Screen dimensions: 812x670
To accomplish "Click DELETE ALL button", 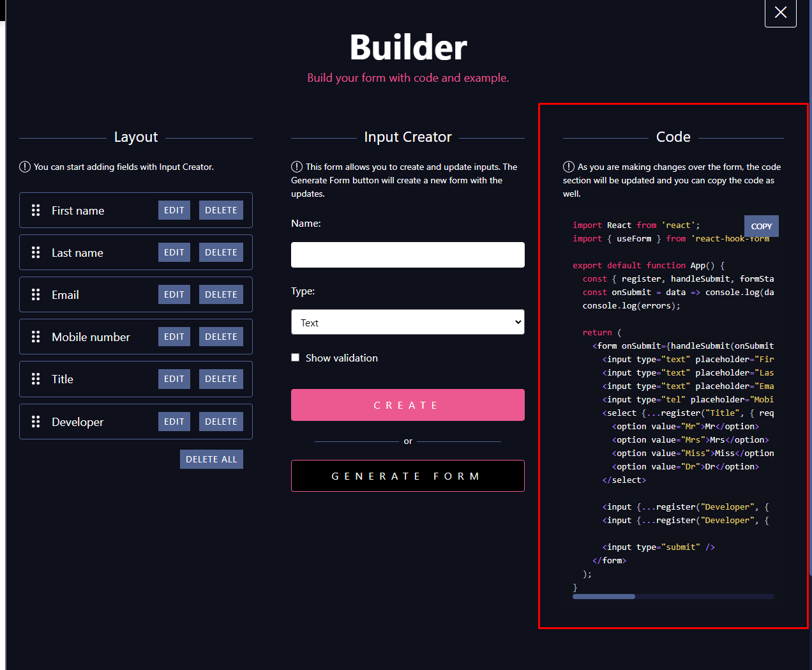I will 211,459.
